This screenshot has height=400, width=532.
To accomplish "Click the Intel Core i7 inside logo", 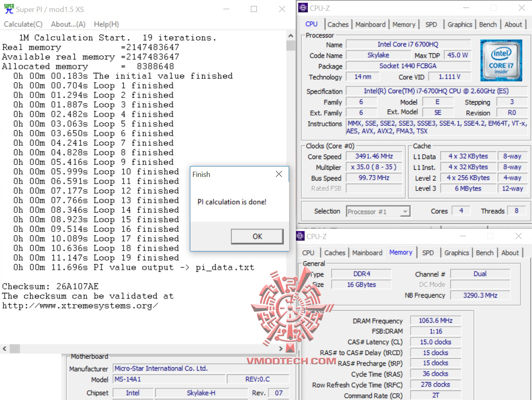I will tap(501, 60).
